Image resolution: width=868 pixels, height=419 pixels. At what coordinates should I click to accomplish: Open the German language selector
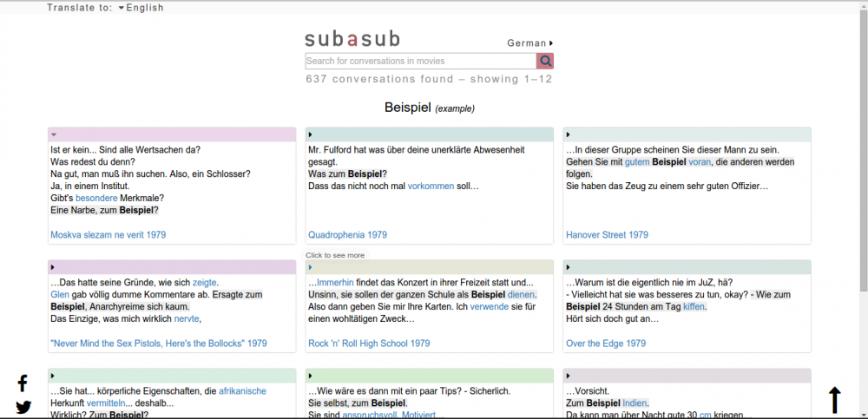pos(529,43)
